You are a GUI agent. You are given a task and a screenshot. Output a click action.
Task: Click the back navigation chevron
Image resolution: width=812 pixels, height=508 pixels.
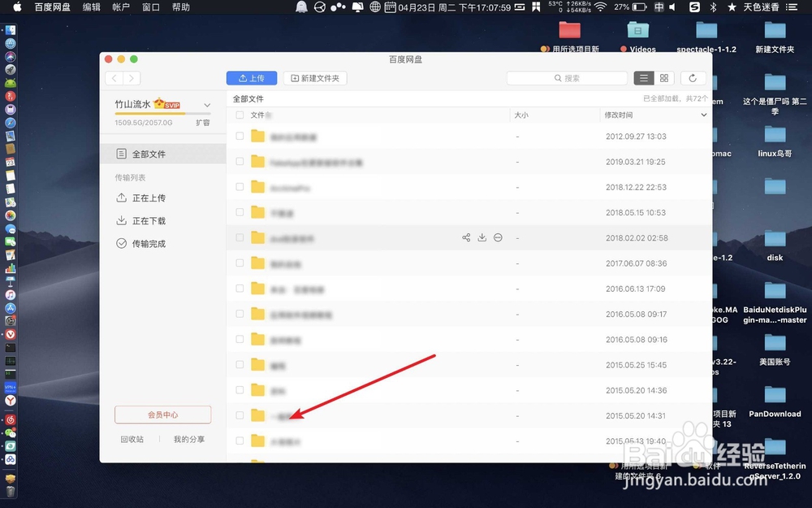[x=114, y=79]
